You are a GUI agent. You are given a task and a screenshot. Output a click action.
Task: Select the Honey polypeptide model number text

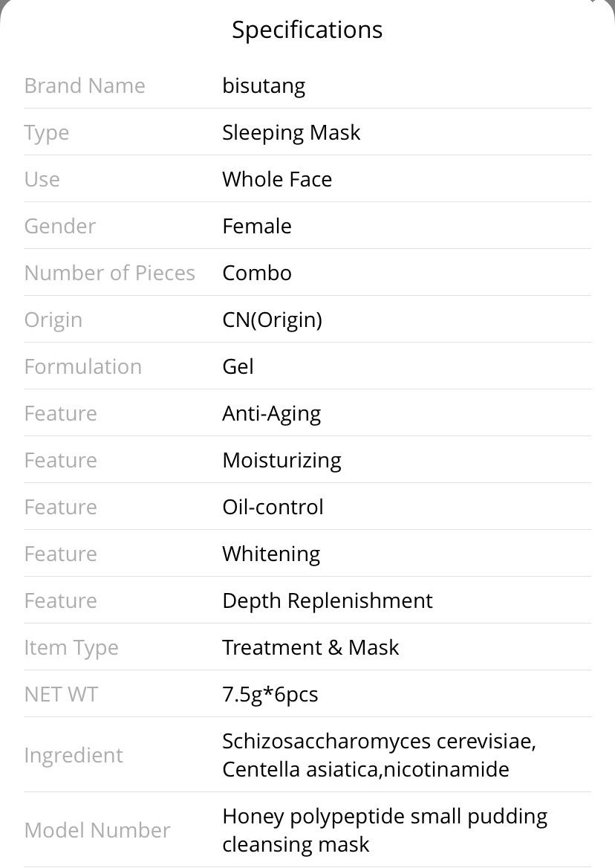(385, 830)
